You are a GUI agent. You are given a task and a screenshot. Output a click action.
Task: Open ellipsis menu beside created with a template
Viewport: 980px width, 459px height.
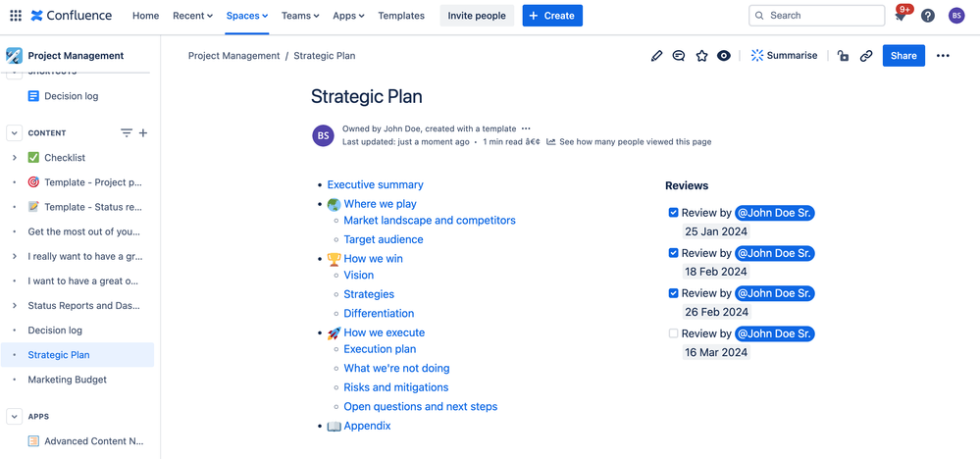[526, 128]
